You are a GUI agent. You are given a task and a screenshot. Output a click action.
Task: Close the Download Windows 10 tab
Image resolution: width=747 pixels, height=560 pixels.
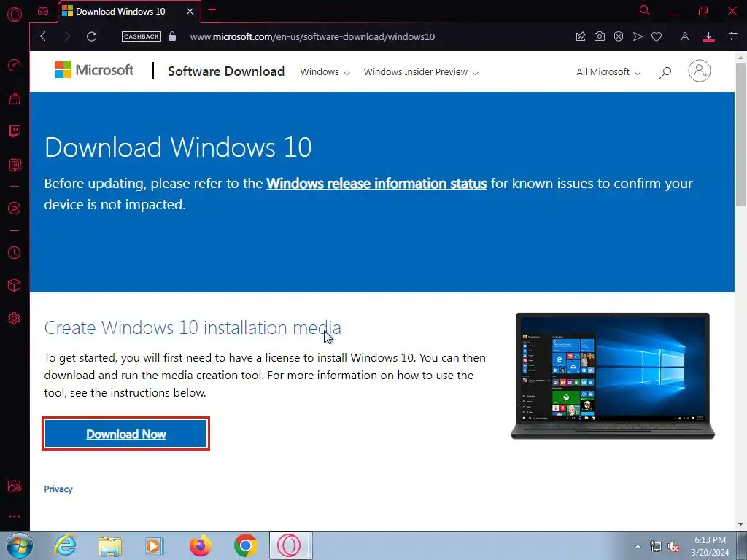pos(190,11)
